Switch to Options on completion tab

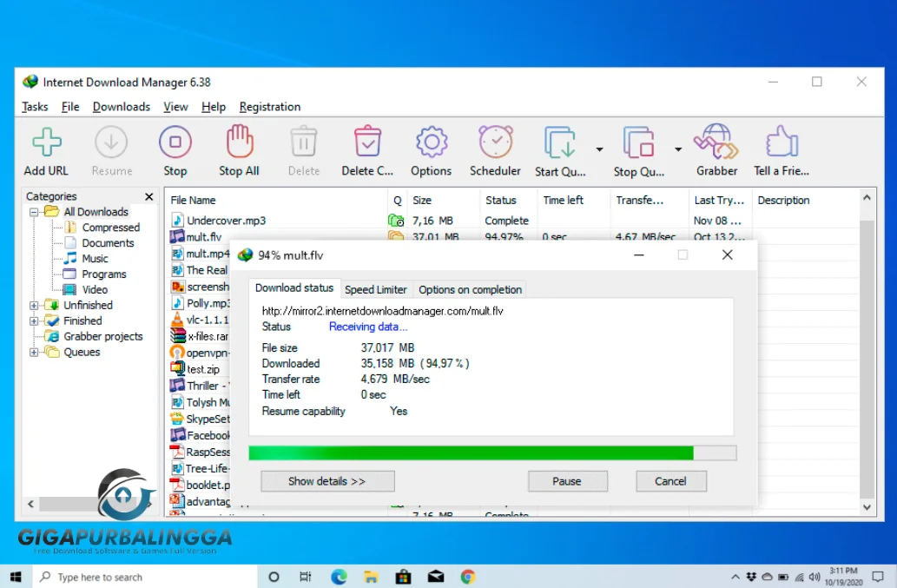(x=471, y=289)
